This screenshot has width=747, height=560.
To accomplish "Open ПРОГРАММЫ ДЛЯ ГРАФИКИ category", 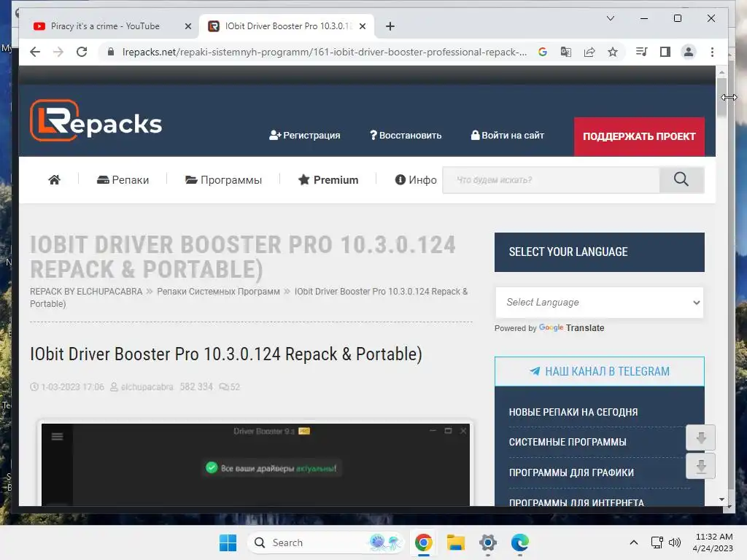I will (x=571, y=472).
